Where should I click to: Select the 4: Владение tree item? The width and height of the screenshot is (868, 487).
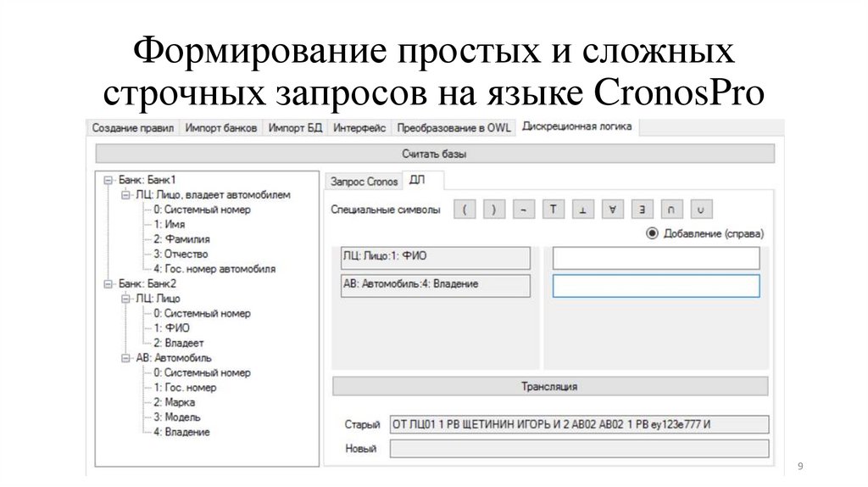pyautogui.click(x=181, y=432)
